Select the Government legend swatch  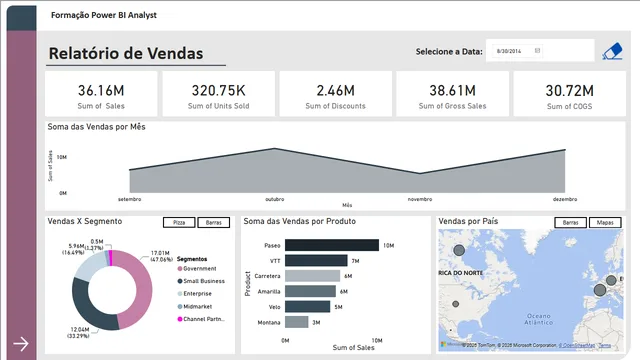[180, 269]
